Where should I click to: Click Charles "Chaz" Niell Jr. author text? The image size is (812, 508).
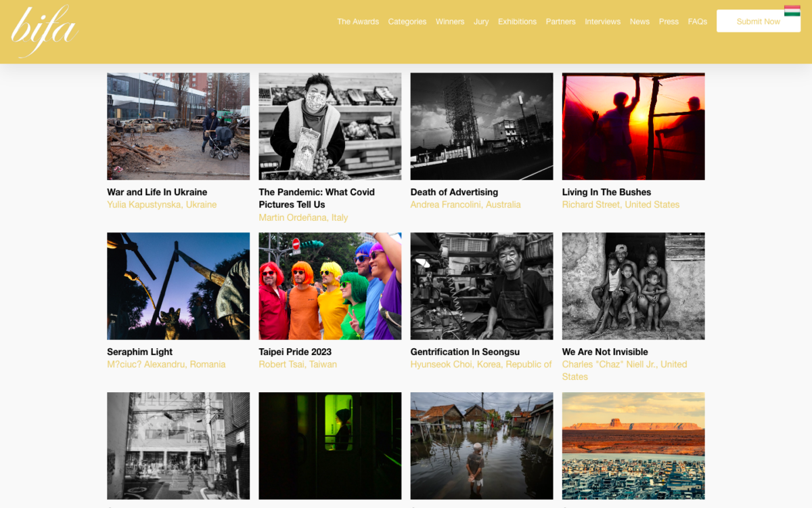coord(625,371)
